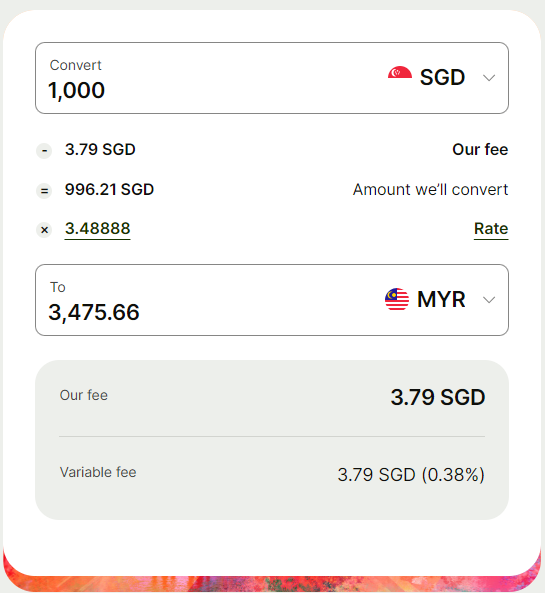Viewport: 545px width, 593px height.
Task: Click the 996.21 SGD converted amount
Action: (109, 189)
